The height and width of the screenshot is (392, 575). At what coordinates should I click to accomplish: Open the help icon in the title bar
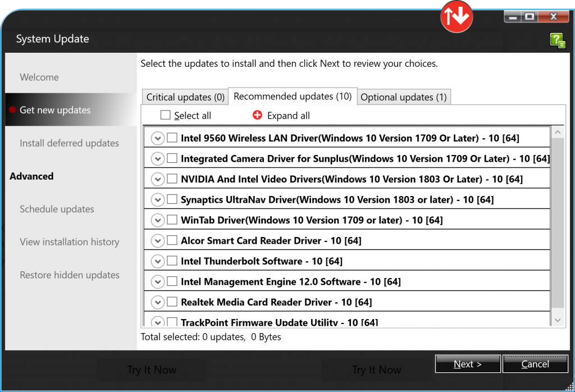(558, 40)
